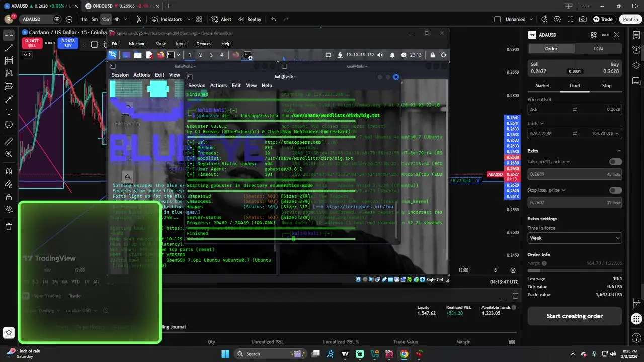Click the Trade button in top toolbar

tap(603, 19)
